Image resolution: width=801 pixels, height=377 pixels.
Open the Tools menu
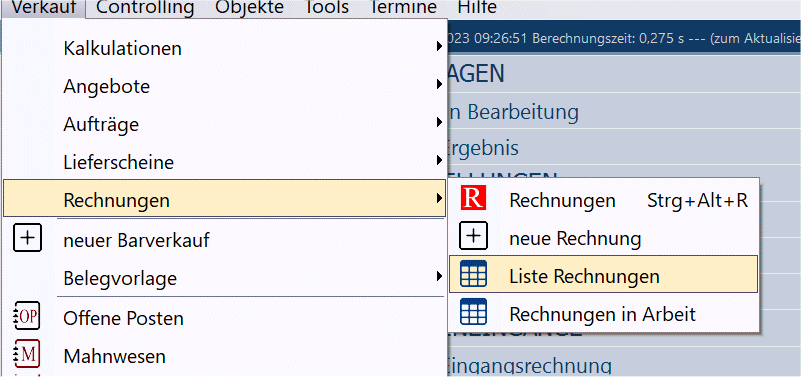click(326, 7)
